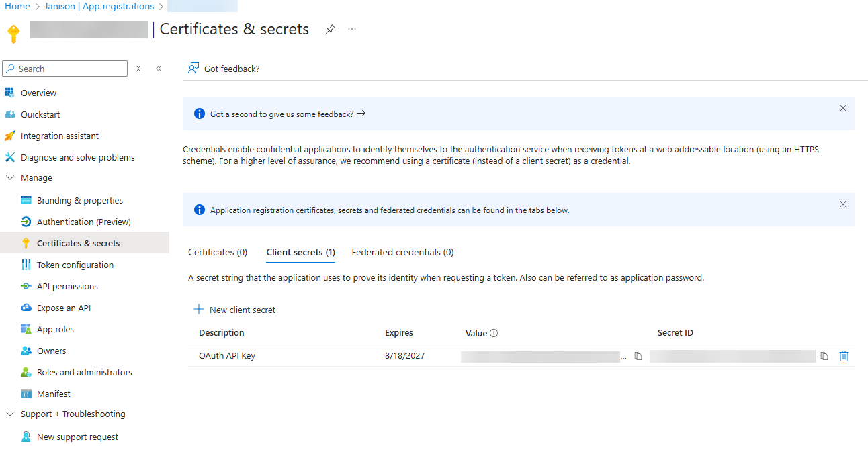Collapse the Support + Troubleshooting section
This screenshot has height=450, width=868.
click(x=10, y=414)
